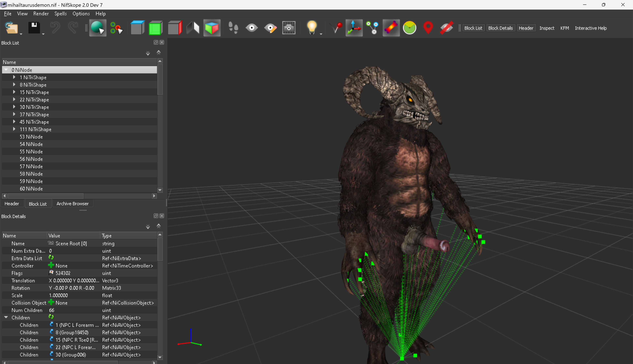Click the green textured cube icon

coord(155,28)
